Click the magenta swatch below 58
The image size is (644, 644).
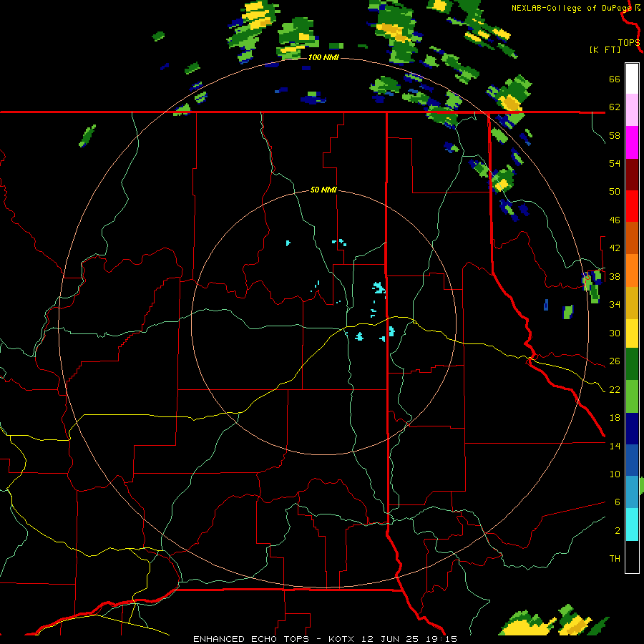pyautogui.click(x=632, y=142)
